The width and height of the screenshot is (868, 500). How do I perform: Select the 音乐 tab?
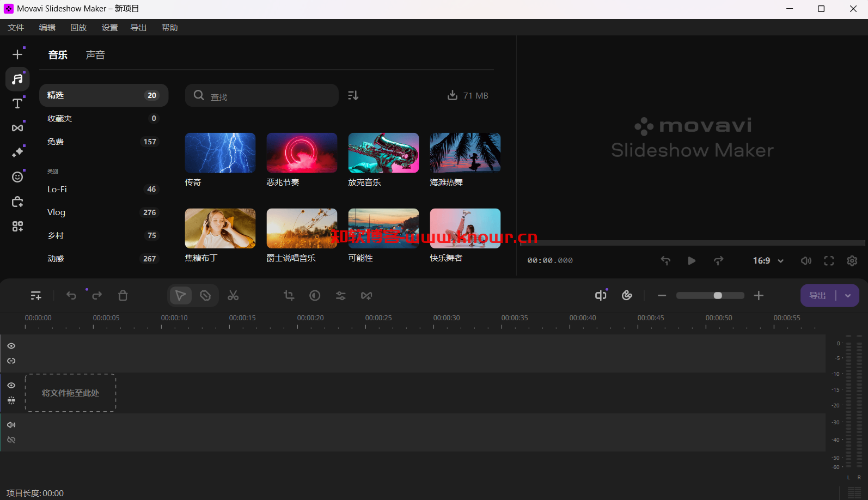tap(58, 54)
